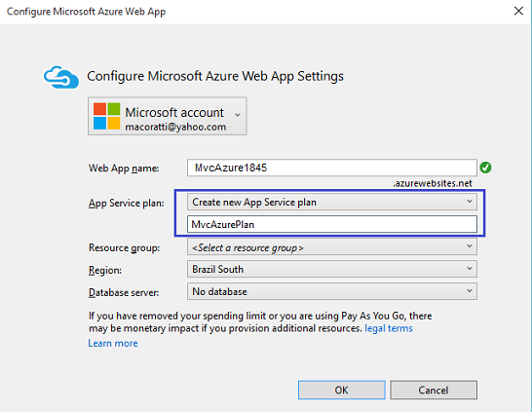Select the macoratti@yahoo.com account email text
This screenshot has width=532, height=412.
coord(175,127)
